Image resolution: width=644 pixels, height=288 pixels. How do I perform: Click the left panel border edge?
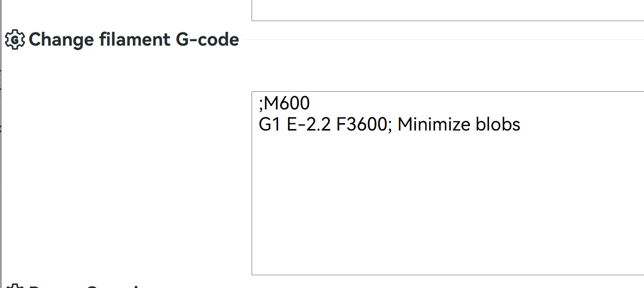[x=2, y=147]
